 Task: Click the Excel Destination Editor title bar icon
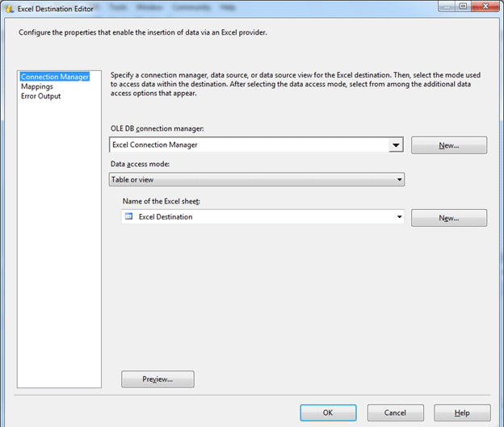pyautogui.click(x=9, y=7)
